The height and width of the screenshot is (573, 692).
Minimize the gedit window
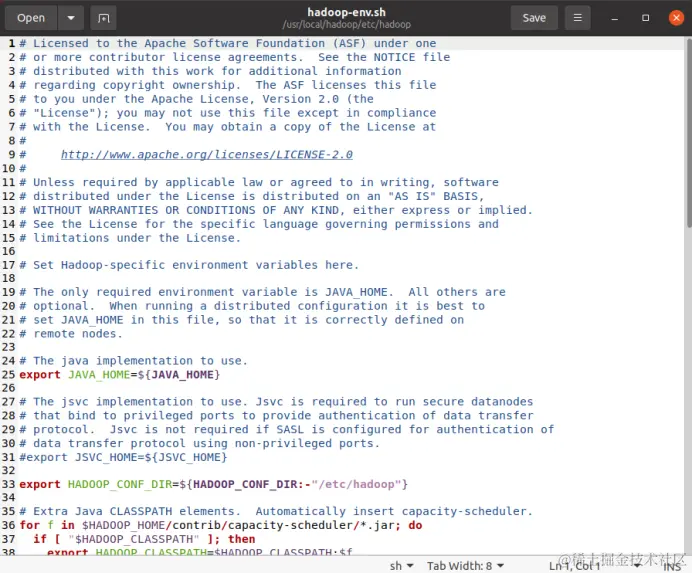click(x=614, y=18)
